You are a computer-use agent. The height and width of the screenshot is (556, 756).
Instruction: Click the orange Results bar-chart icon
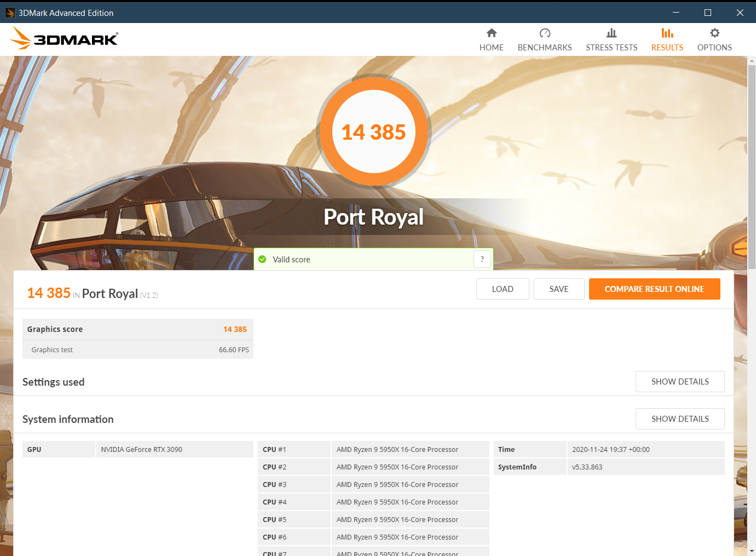(667, 33)
